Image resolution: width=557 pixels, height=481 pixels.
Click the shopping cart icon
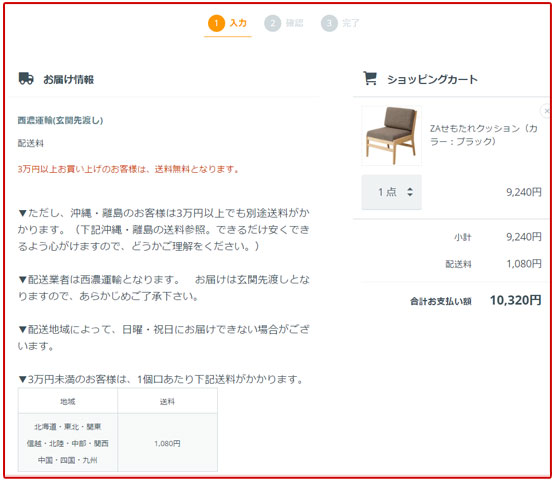(x=370, y=78)
